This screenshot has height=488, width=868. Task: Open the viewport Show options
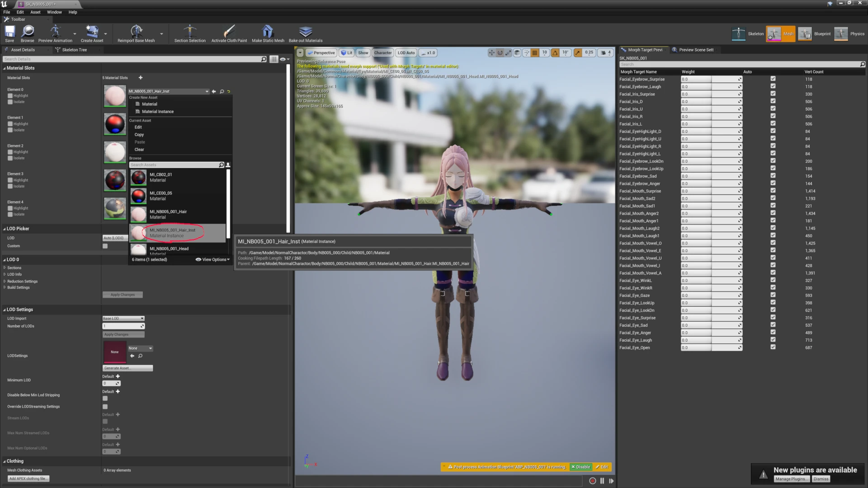pos(363,53)
